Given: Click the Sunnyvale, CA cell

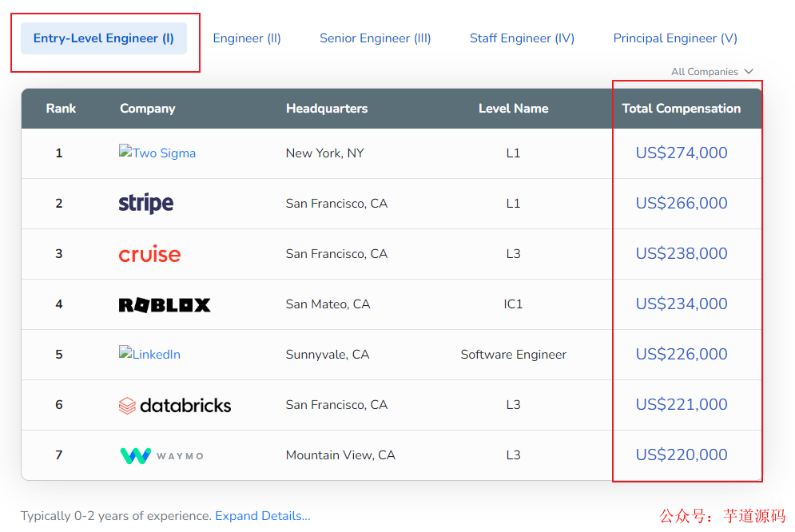Looking at the screenshot, I should 327,354.
